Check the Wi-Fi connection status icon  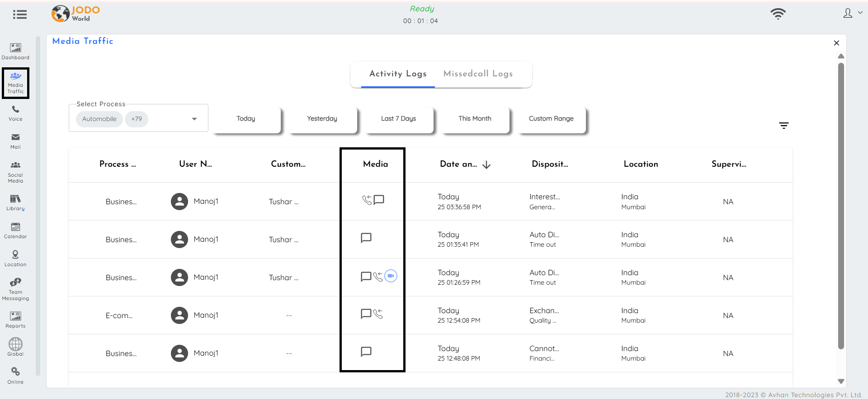coord(778,14)
